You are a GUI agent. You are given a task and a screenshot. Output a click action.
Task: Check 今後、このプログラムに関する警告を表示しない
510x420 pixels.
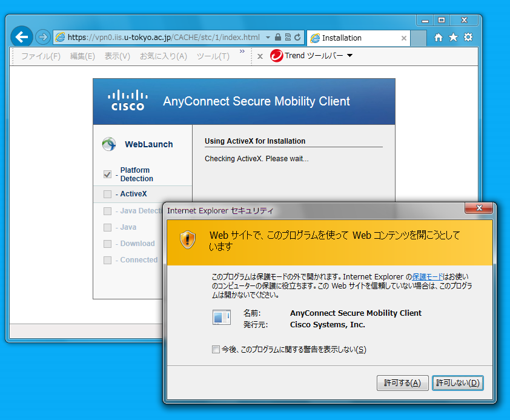pos(216,350)
